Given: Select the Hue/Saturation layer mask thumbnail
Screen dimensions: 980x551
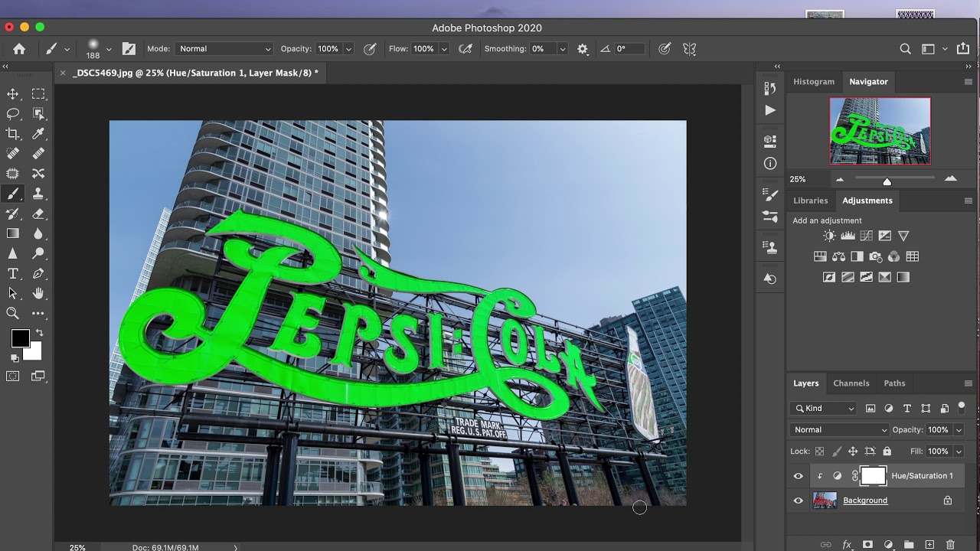Looking at the screenshot, I should coord(874,475).
